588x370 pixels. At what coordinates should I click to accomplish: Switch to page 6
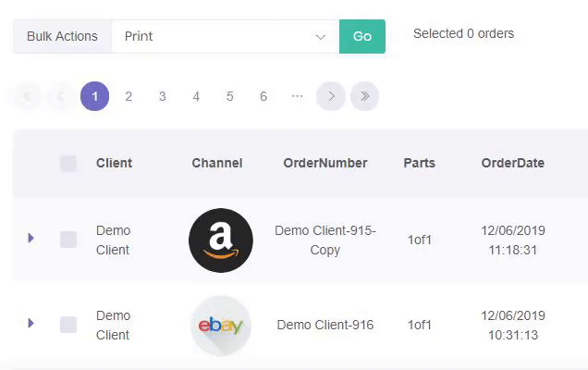click(263, 96)
